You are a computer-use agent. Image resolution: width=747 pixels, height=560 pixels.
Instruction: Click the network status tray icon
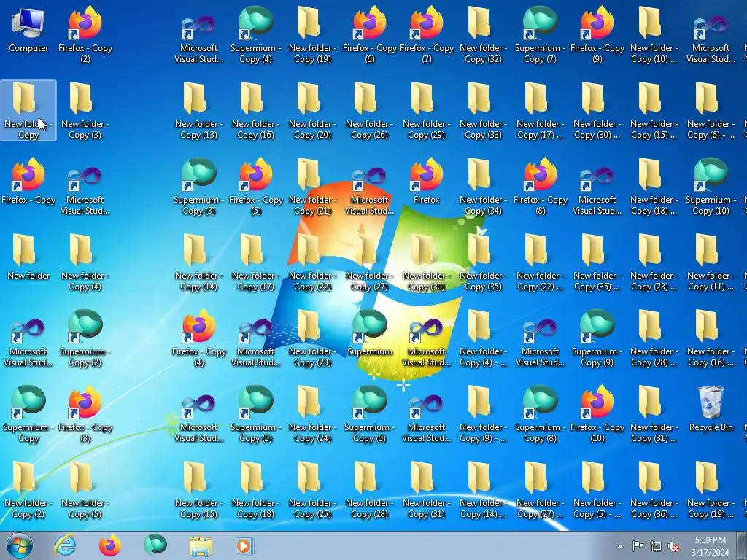click(656, 546)
